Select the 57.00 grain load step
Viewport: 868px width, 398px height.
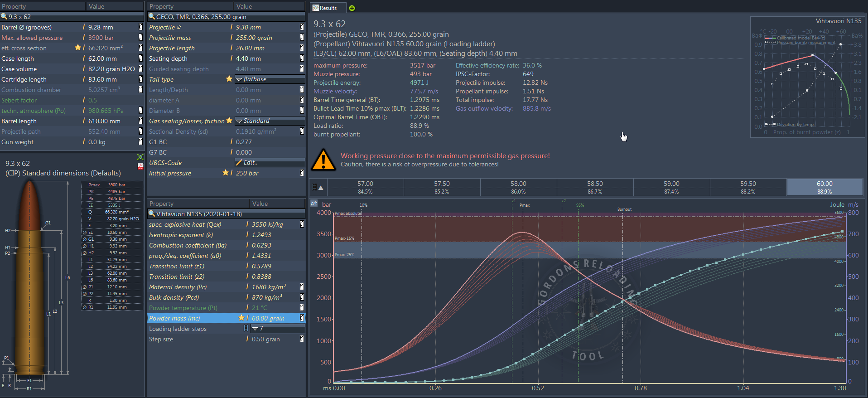coord(365,187)
